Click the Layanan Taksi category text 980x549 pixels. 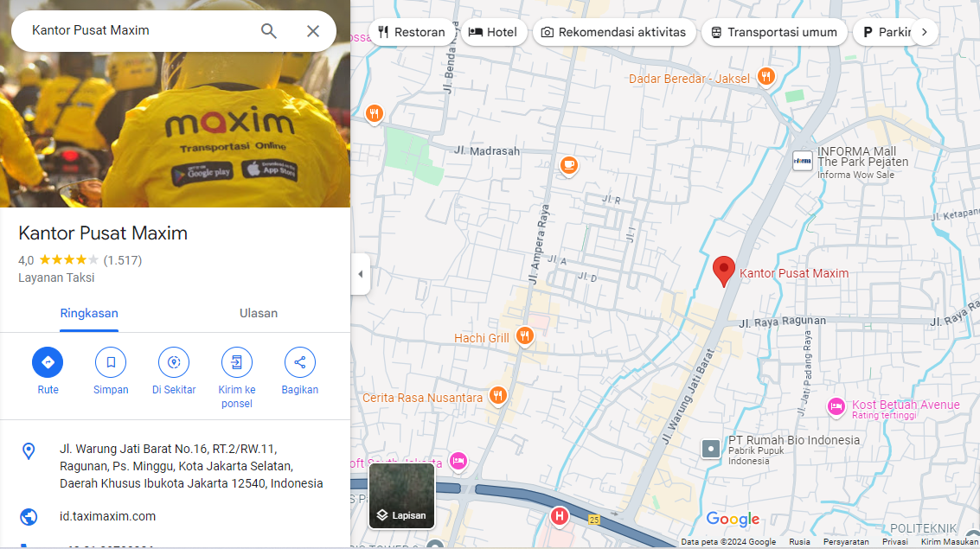56,278
